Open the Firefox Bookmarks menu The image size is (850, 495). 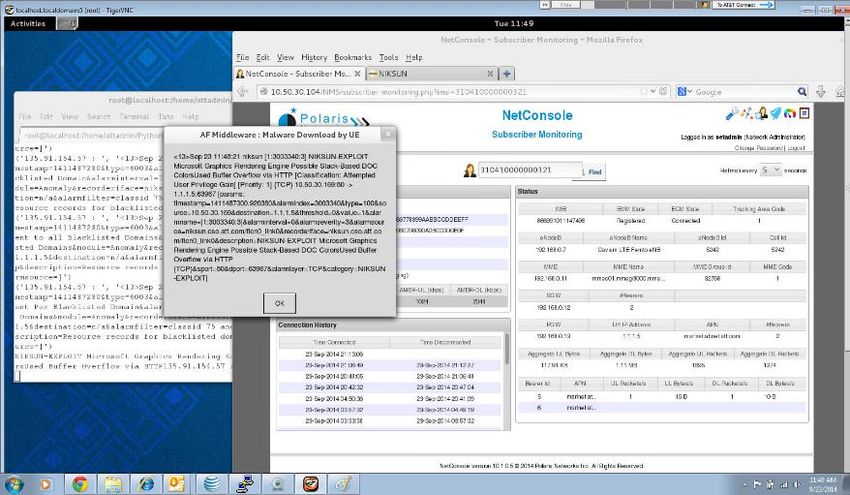pos(353,57)
